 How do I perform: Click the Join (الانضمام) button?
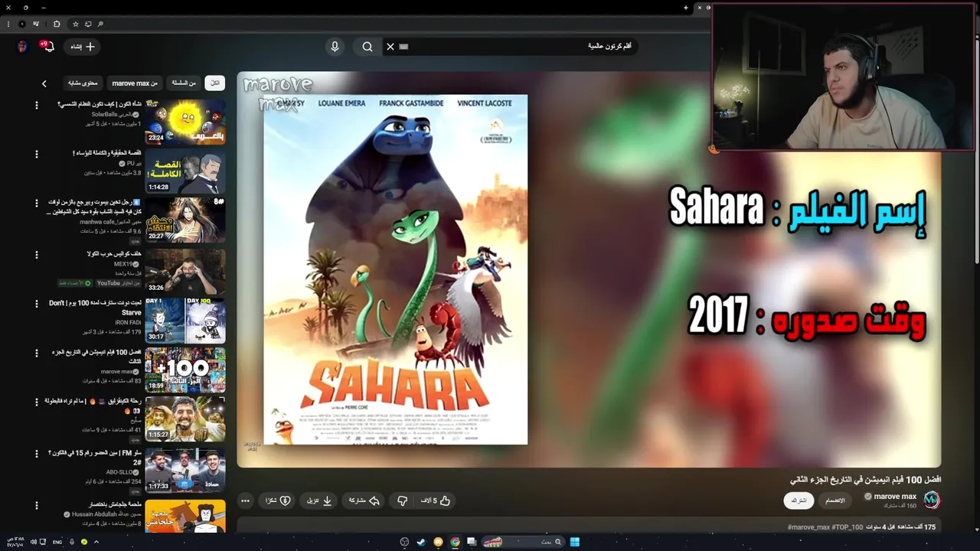pos(835,500)
